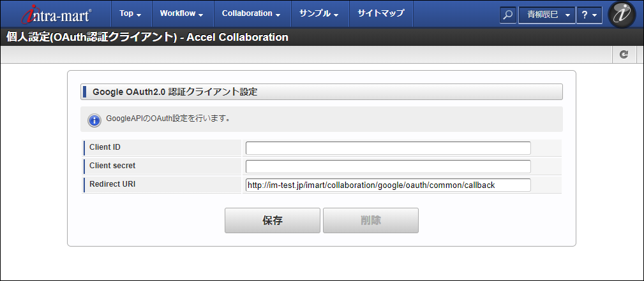
Task: Open the ? help dropdown
Action: [x=589, y=15]
